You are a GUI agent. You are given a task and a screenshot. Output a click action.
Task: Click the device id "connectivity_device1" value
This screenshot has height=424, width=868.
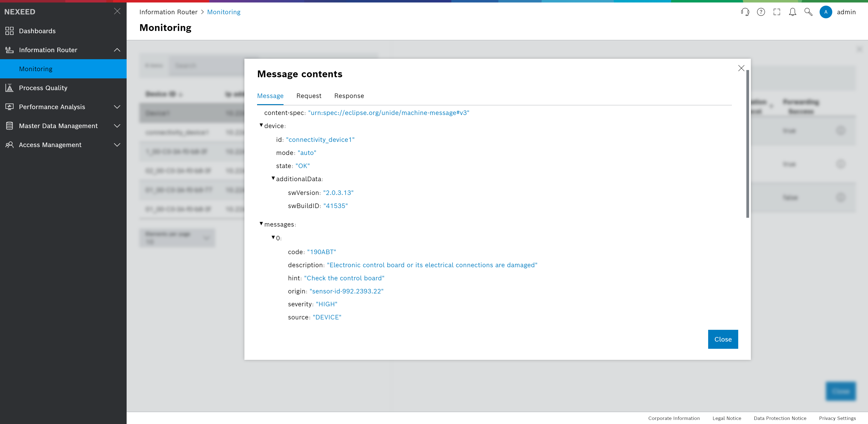tap(320, 140)
